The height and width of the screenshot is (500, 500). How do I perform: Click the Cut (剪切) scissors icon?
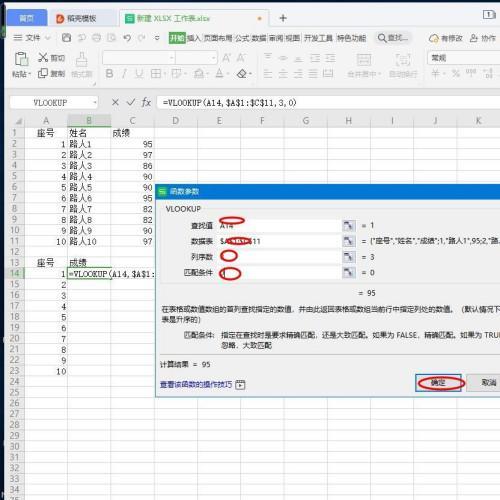point(43,57)
